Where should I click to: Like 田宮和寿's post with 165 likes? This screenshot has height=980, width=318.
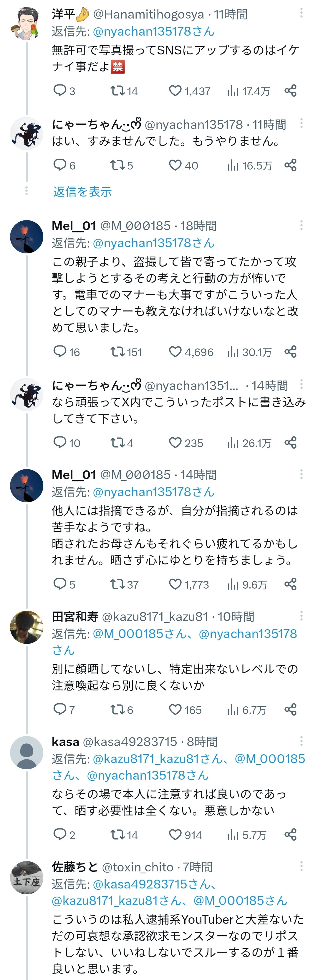(175, 710)
